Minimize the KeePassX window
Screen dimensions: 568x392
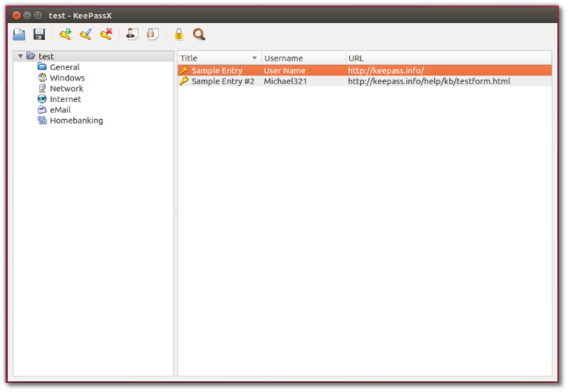click(x=27, y=16)
